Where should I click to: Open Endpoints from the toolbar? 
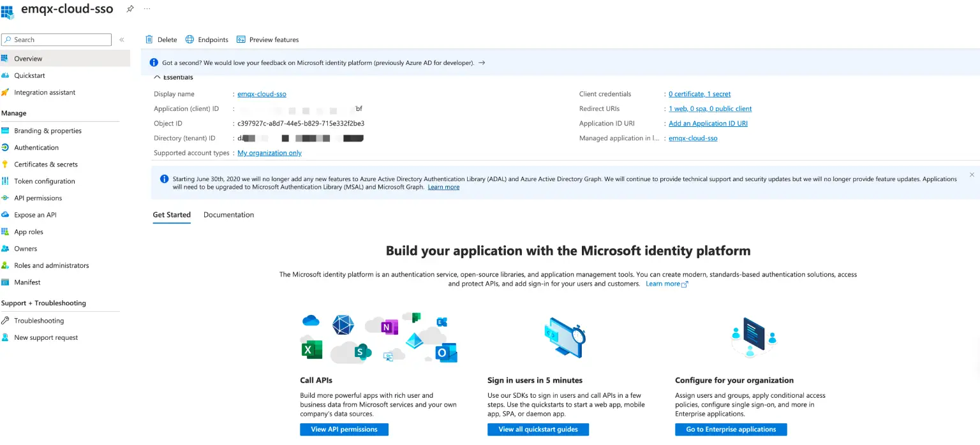tap(207, 39)
